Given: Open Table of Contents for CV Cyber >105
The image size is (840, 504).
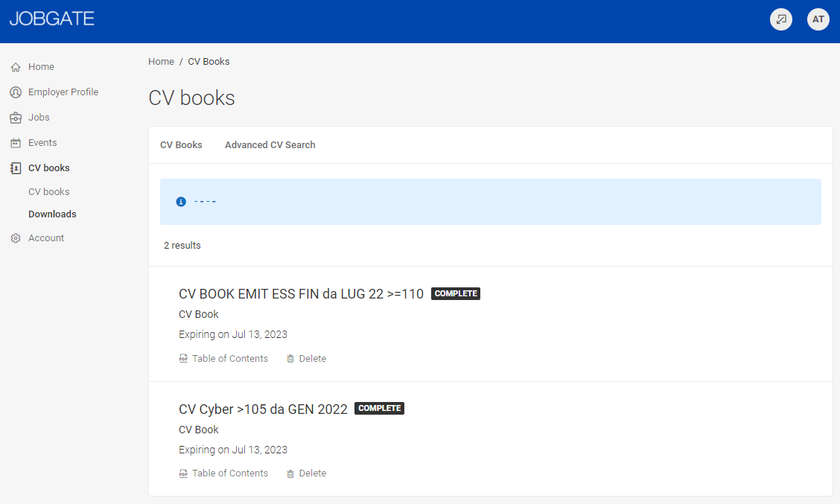Looking at the screenshot, I should click(230, 473).
